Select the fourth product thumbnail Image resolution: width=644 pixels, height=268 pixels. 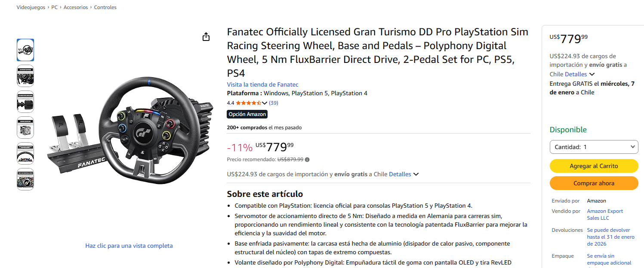25,128
